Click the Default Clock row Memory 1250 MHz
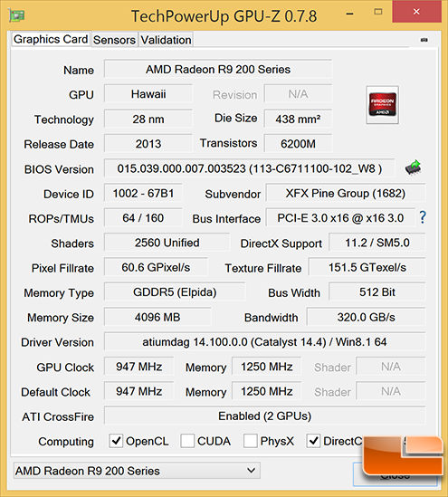 coord(267,391)
